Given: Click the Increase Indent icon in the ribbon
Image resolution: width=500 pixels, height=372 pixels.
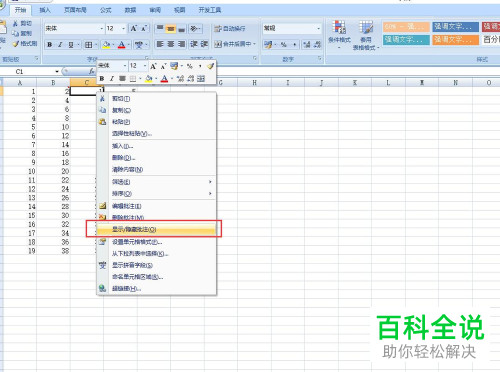Looking at the screenshot, I should [x=204, y=44].
